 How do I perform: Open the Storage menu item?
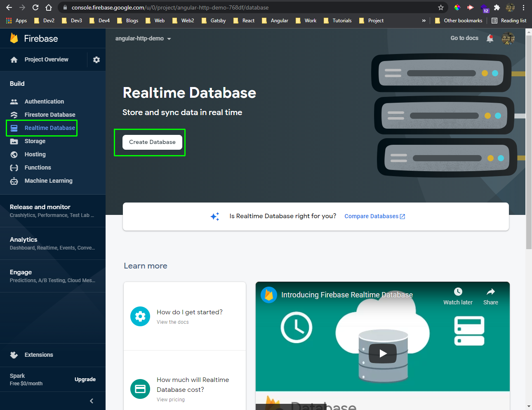35,141
